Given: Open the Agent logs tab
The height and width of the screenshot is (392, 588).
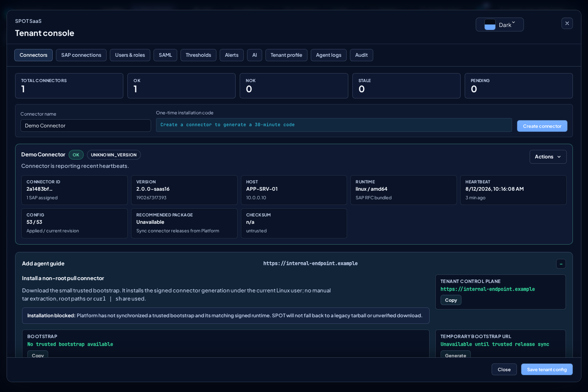Looking at the screenshot, I should [x=329, y=55].
